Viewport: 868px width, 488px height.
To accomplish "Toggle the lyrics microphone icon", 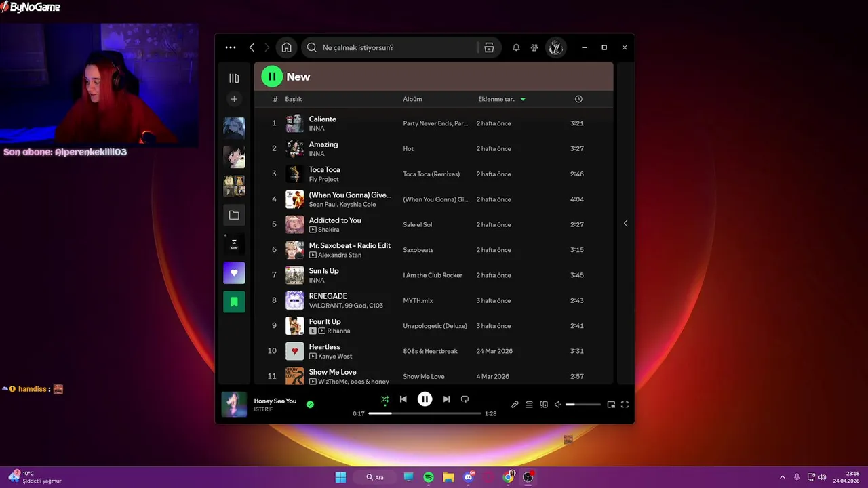I will point(515,405).
